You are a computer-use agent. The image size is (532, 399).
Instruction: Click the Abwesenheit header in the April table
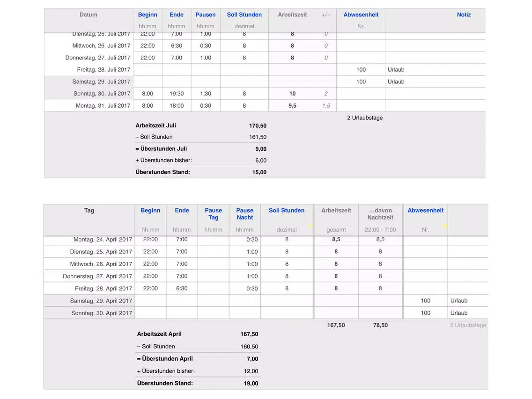[426, 210]
